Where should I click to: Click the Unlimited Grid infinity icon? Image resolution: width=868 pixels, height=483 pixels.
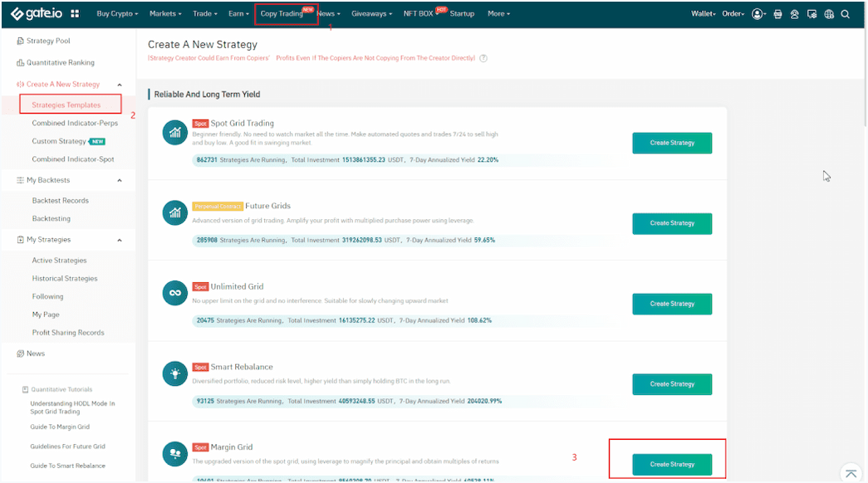[175, 293]
